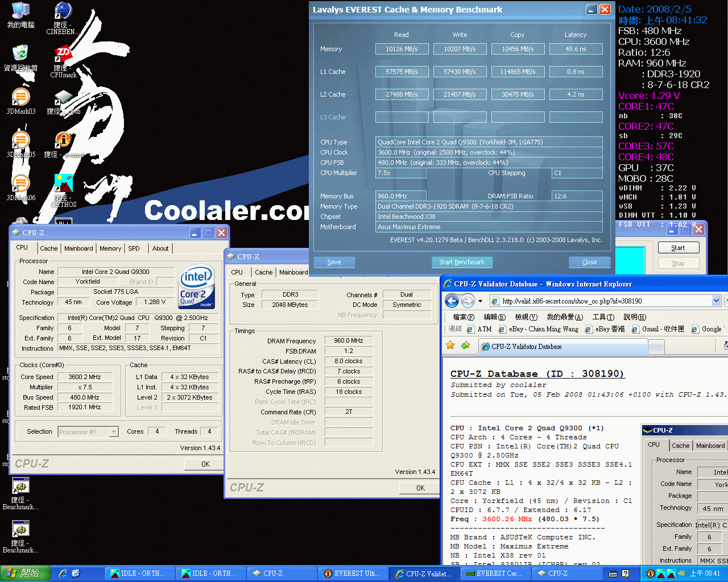This screenshot has height=582, width=728.
Task: Open the 檔案(F) File menu in IE
Action: (x=463, y=317)
